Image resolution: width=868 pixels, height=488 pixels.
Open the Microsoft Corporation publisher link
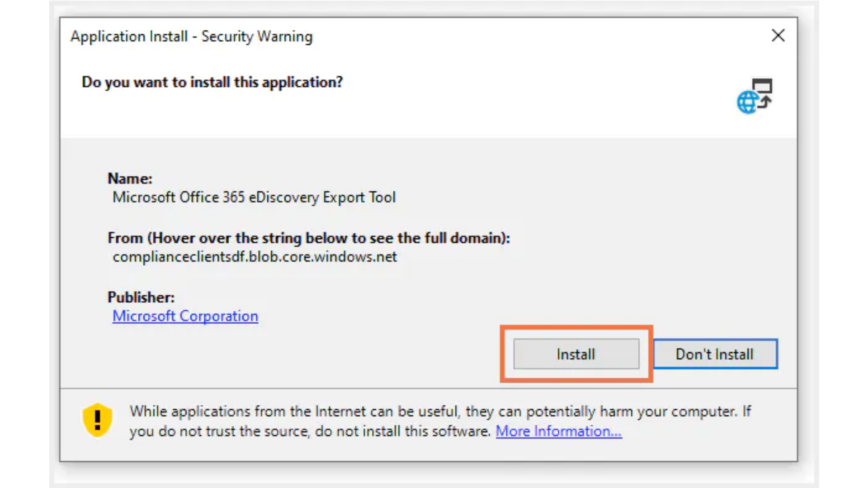[x=185, y=316]
